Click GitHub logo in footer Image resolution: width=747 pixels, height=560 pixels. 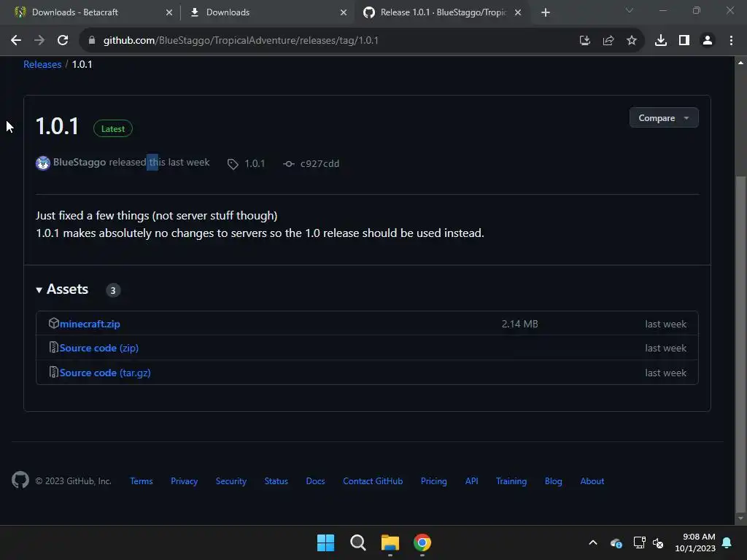[20, 480]
